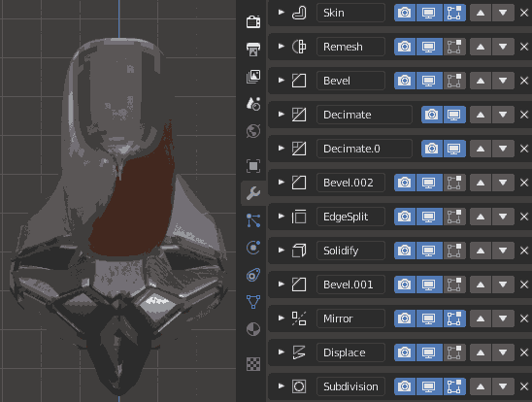Click the Subdivision modifier icon
Viewport: 532px width, 402px height.
[299, 386]
